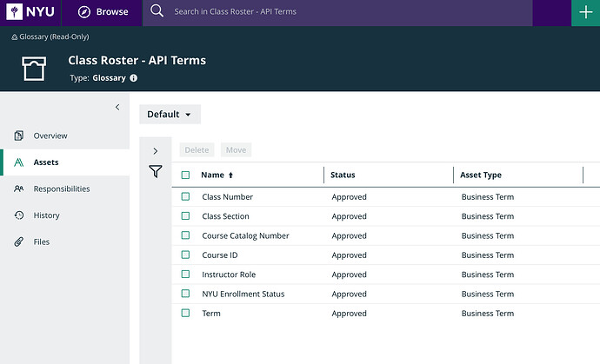Click the Name column sort arrow
600x364 pixels.
[x=230, y=175]
